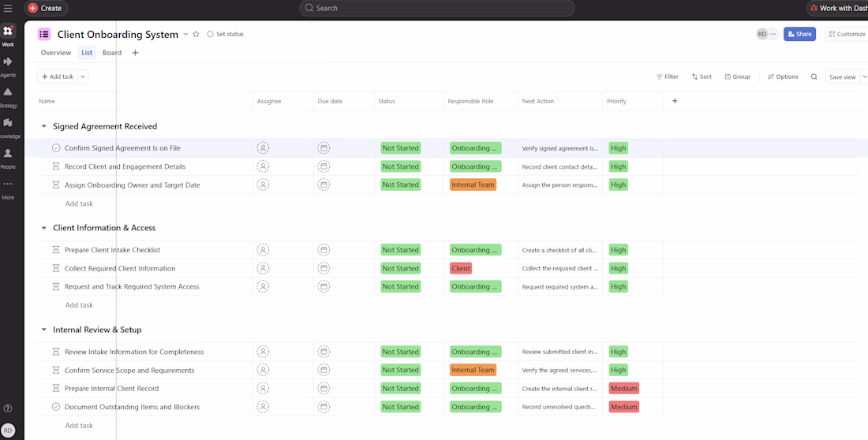Click Add task under Signed Agreement Received

point(79,203)
